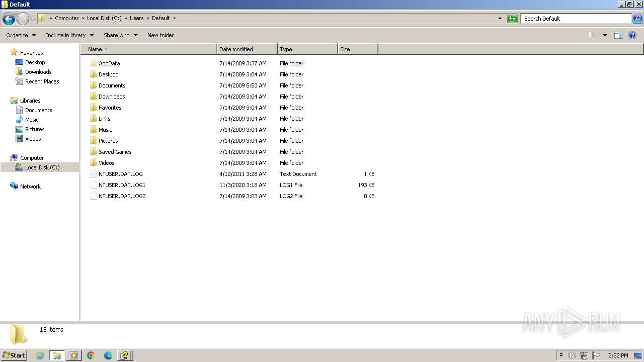The height and width of the screenshot is (362, 644).
Task: Open recent pages dropdown next to Forward
Action: point(32,19)
